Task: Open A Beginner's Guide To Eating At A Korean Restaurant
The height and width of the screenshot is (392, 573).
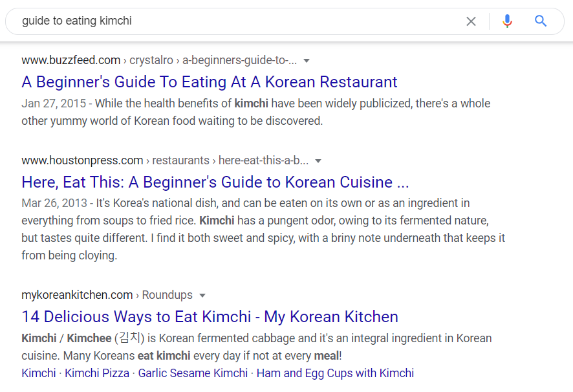Action: [210, 82]
